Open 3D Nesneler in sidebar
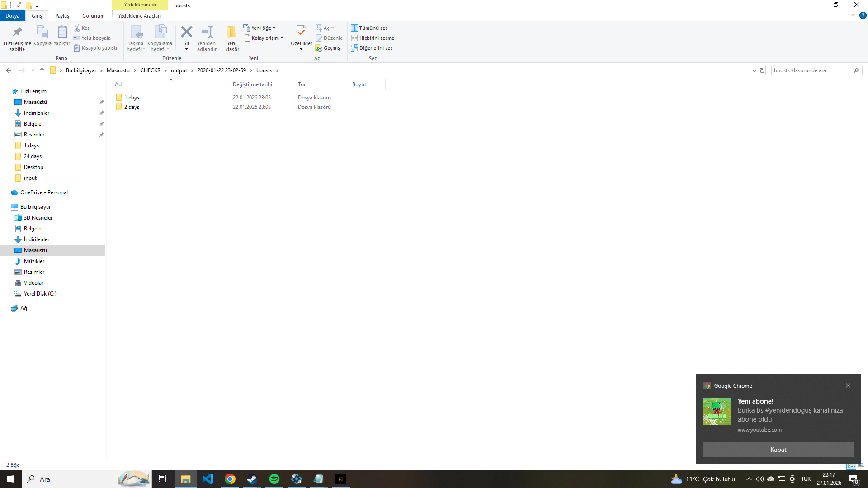Image resolution: width=868 pixels, height=488 pixels. (38, 218)
